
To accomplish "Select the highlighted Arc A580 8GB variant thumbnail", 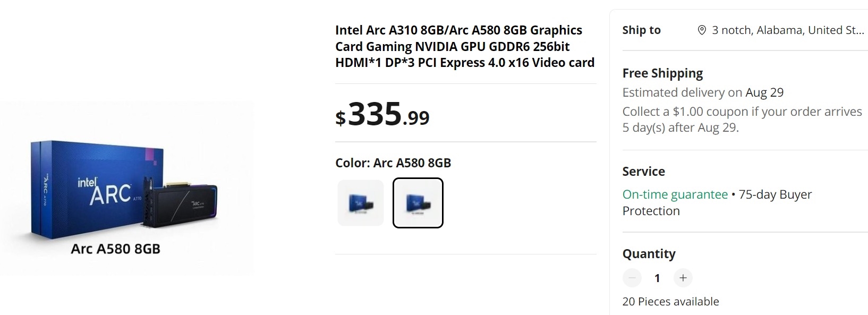I will [x=418, y=203].
